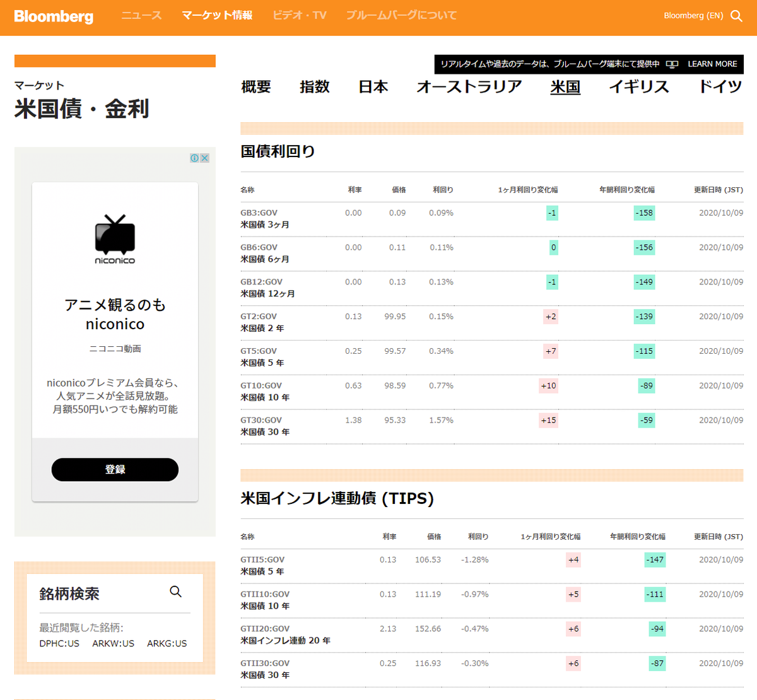This screenshot has width=757, height=700.
Task: Select the オーストラリア tab
Action: coord(469,87)
